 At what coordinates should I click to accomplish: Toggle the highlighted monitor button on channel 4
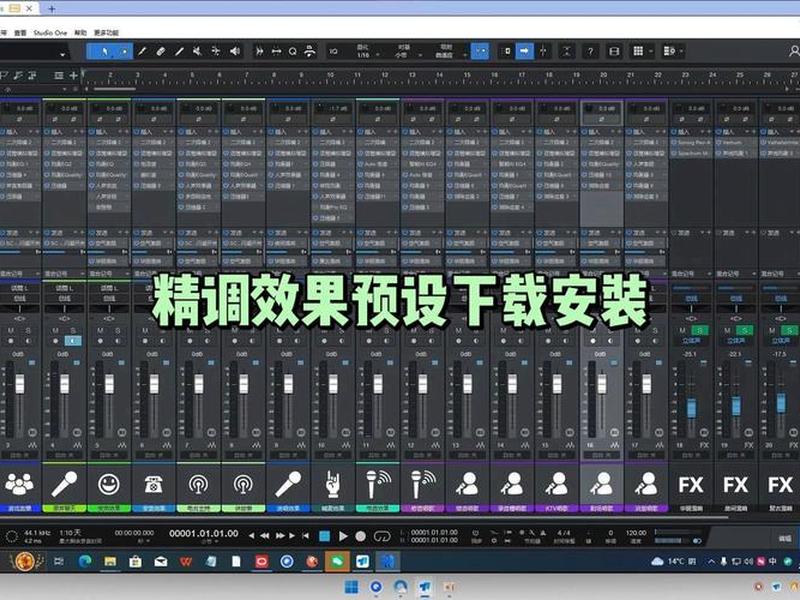pyautogui.click(x=73, y=341)
